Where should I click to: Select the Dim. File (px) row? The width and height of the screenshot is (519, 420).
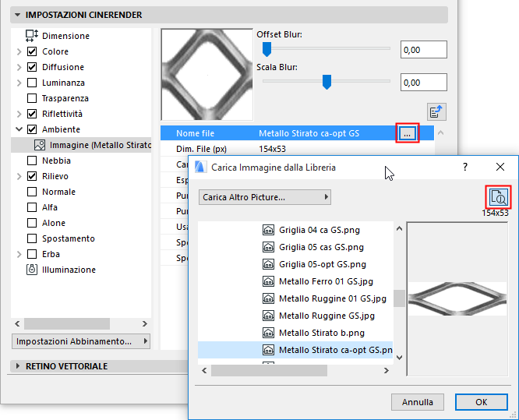297,149
